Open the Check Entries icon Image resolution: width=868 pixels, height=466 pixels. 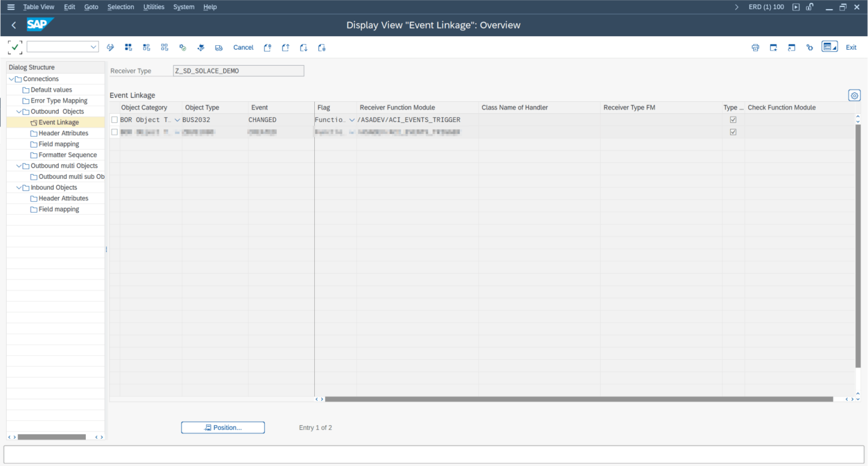183,48
